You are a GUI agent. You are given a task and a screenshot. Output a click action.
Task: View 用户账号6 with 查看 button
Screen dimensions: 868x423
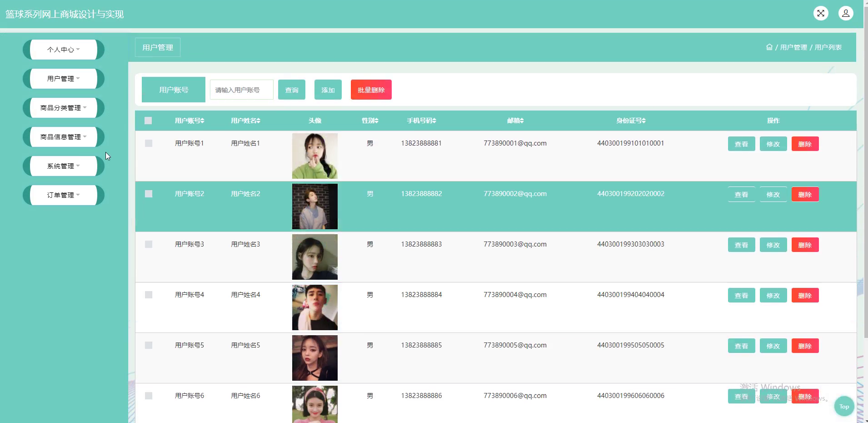pyautogui.click(x=742, y=396)
